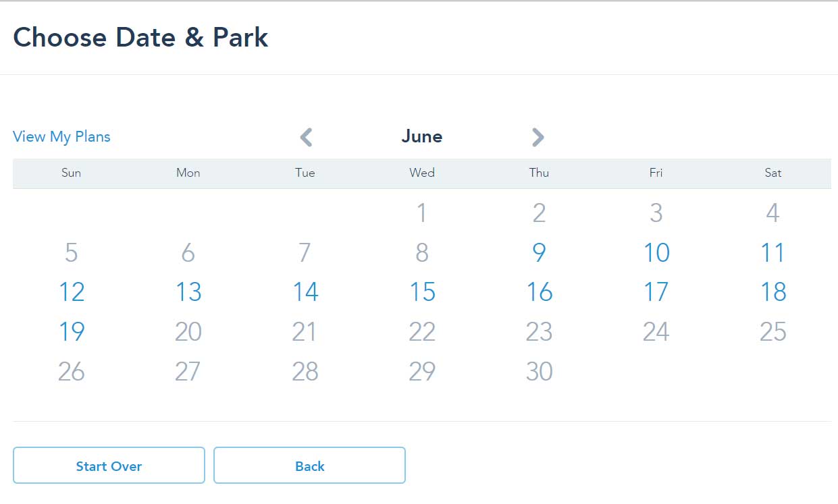The image size is (838, 504).
Task: Click the greyed-out date 23
Action: click(x=539, y=332)
